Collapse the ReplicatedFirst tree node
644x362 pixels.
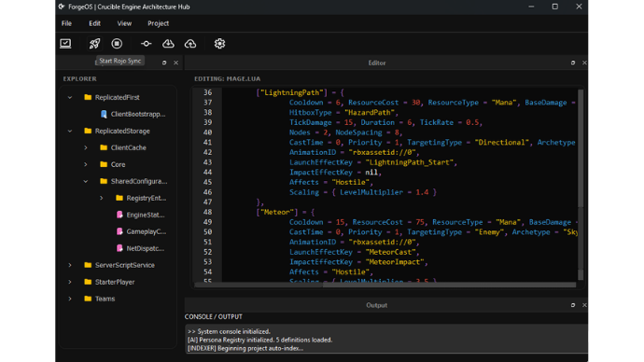pos(70,97)
